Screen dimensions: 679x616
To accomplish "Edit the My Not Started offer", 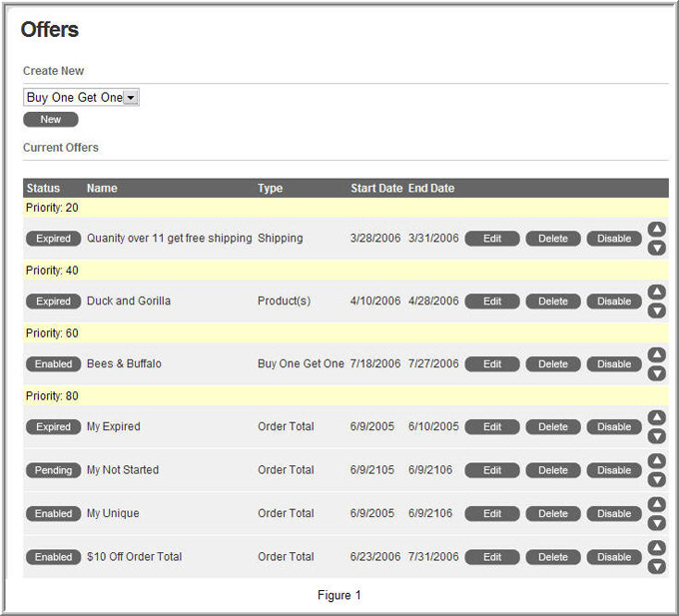I will tap(492, 470).
